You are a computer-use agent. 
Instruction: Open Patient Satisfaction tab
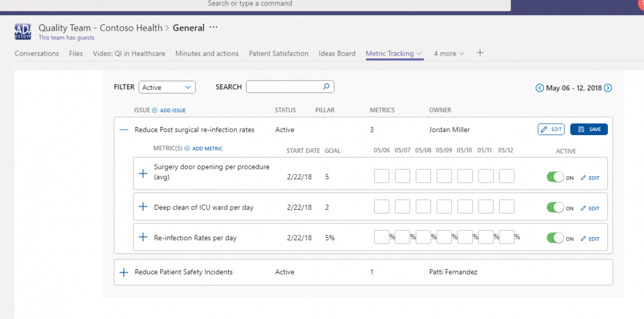coord(278,53)
